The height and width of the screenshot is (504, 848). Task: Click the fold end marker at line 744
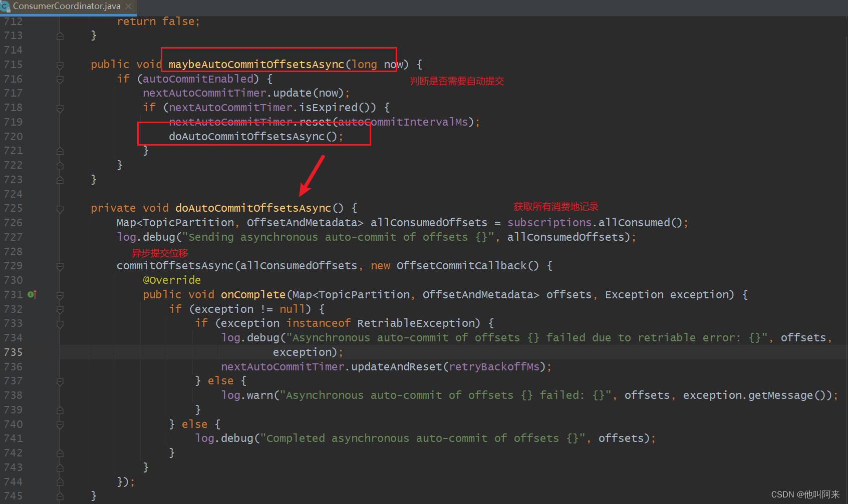(60, 482)
